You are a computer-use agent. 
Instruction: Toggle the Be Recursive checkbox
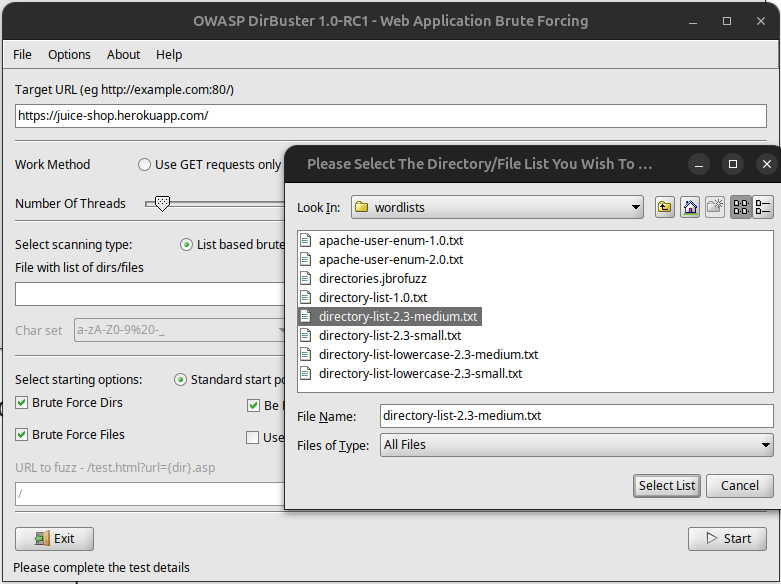tap(253, 406)
